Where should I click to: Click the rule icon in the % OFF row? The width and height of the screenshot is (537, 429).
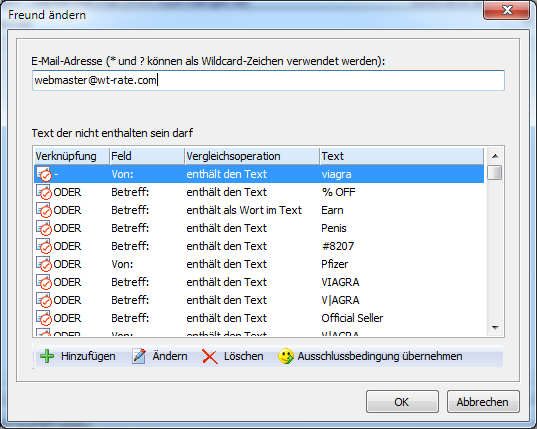(x=44, y=192)
